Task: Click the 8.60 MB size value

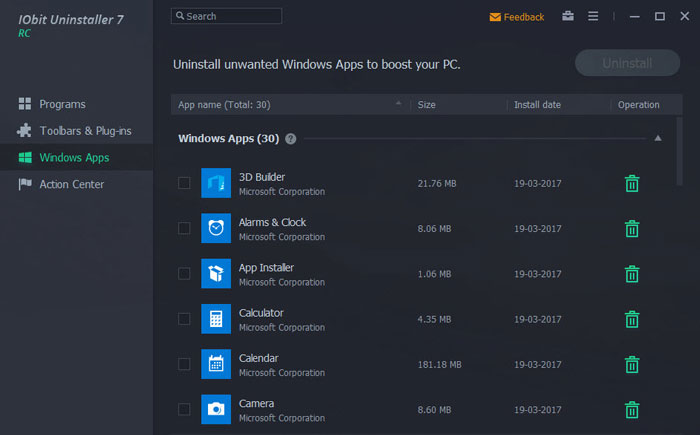Action: [434, 410]
